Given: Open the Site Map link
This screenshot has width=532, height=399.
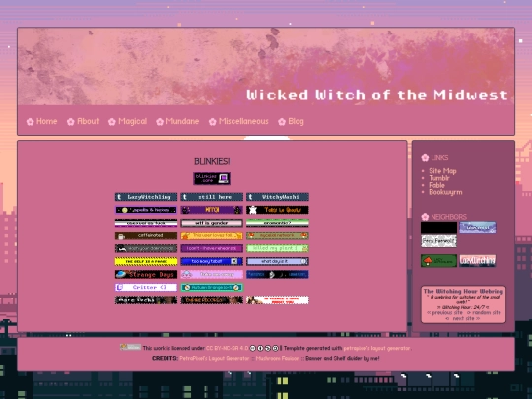Looking at the screenshot, I should tap(442, 171).
